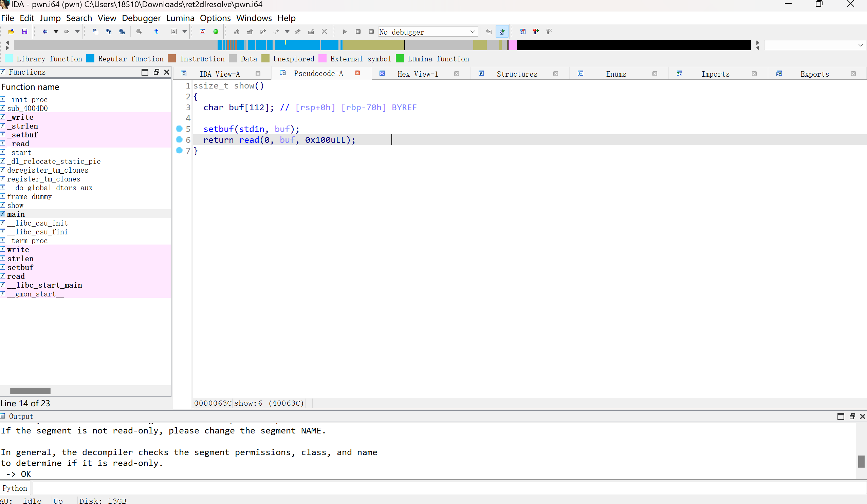
Task: Select __libc_csu_init in the Functions list
Action: coord(85,223)
